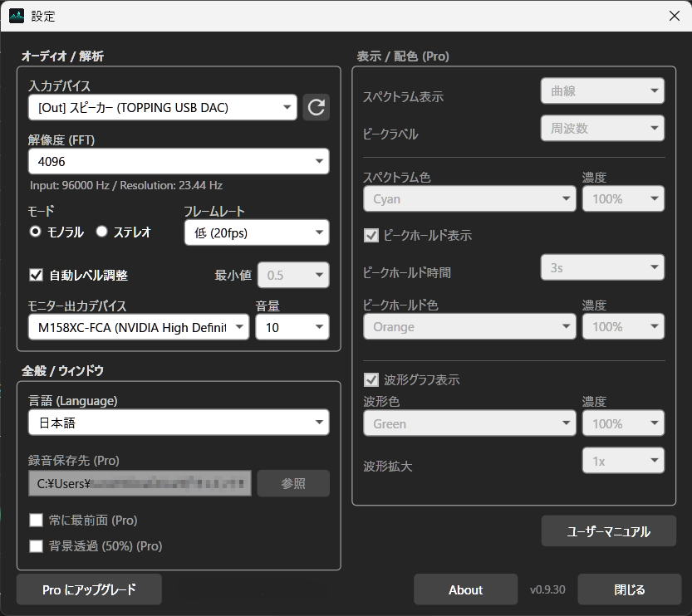Open the 解像度 (FFT) 4096 dropdown
Image resolution: width=692 pixels, height=616 pixels.
[x=179, y=161]
